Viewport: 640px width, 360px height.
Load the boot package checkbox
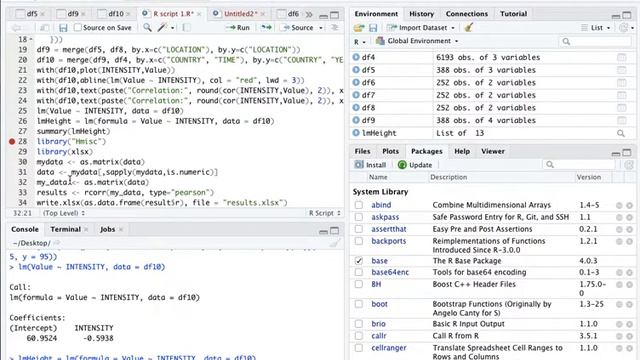[359, 304]
